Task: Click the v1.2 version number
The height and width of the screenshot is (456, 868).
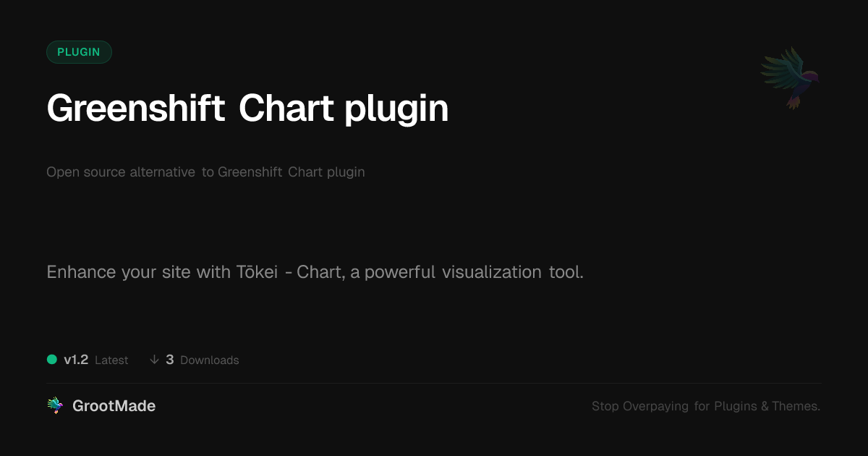Action: (76, 359)
